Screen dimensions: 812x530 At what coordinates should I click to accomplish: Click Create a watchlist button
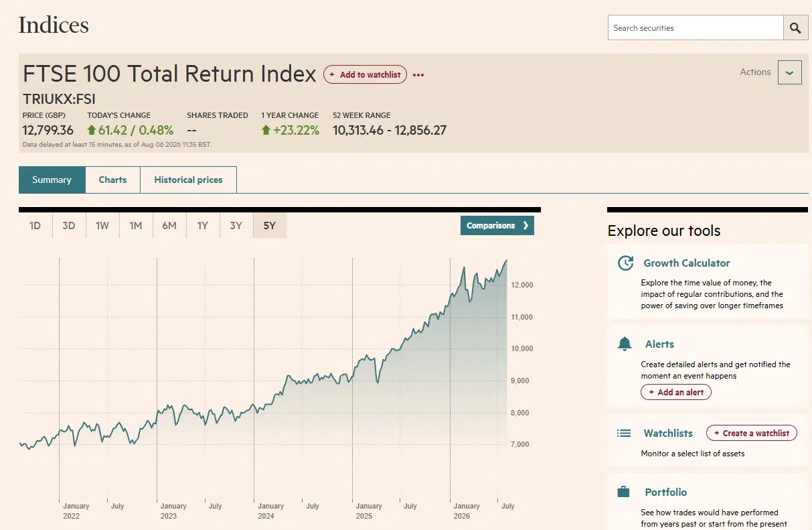click(x=752, y=433)
